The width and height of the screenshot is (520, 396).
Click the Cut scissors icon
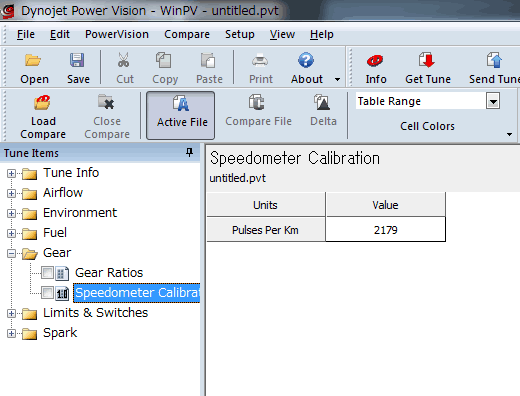tap(123, 61)
